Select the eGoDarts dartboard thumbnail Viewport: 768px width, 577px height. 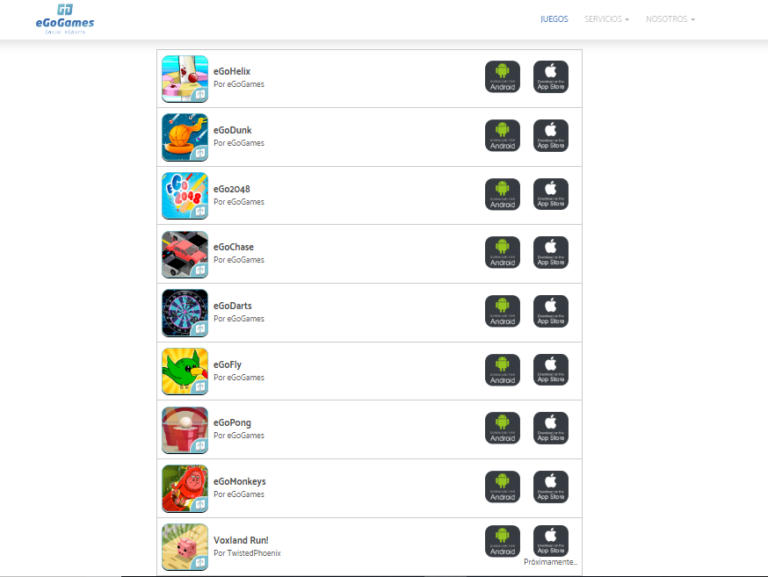(x=185, y=313)
